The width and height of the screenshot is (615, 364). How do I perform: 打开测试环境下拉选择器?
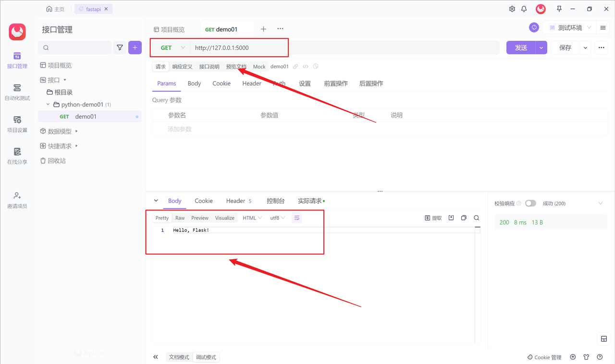(570, 27)
